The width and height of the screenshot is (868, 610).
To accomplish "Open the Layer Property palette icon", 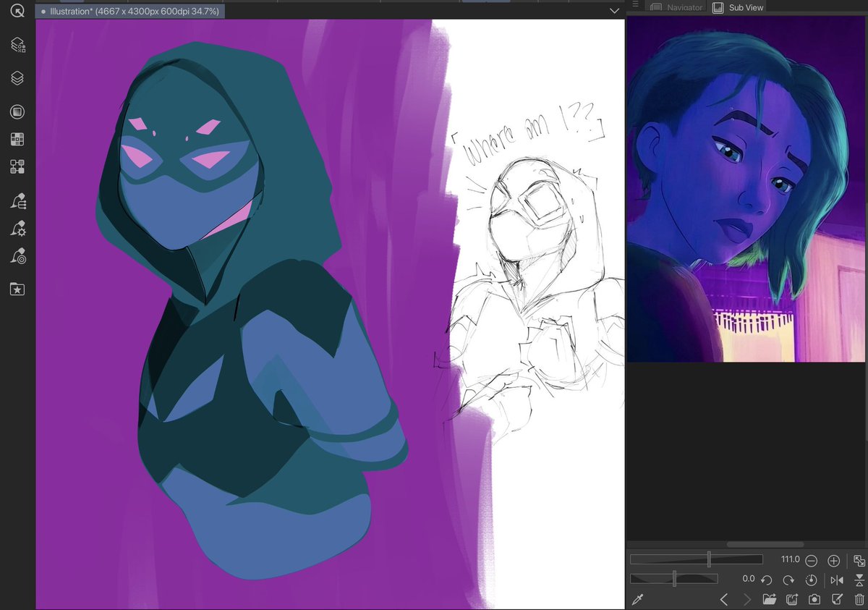I will coord(17,46).
